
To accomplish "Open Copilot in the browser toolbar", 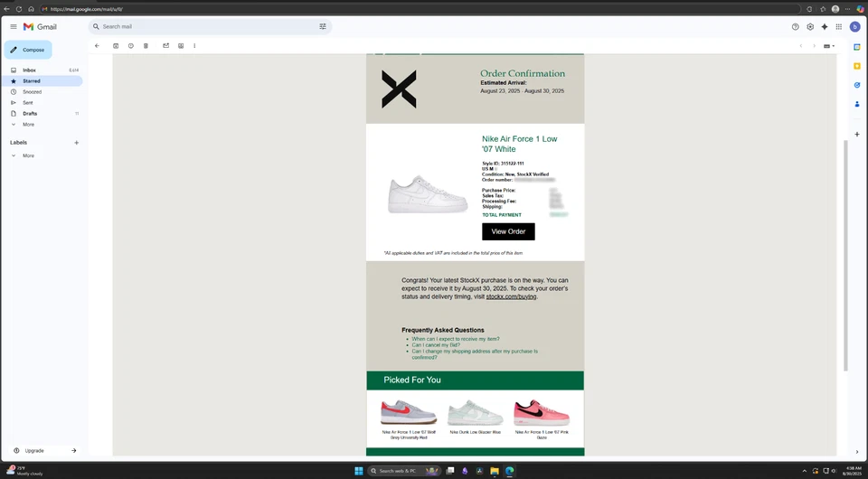I will coord(860,9).
